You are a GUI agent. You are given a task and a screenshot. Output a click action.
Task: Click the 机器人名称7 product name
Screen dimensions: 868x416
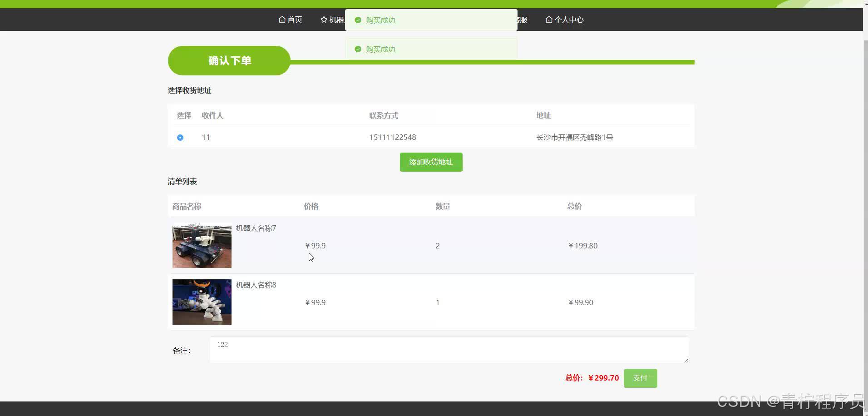click(256, 228)
